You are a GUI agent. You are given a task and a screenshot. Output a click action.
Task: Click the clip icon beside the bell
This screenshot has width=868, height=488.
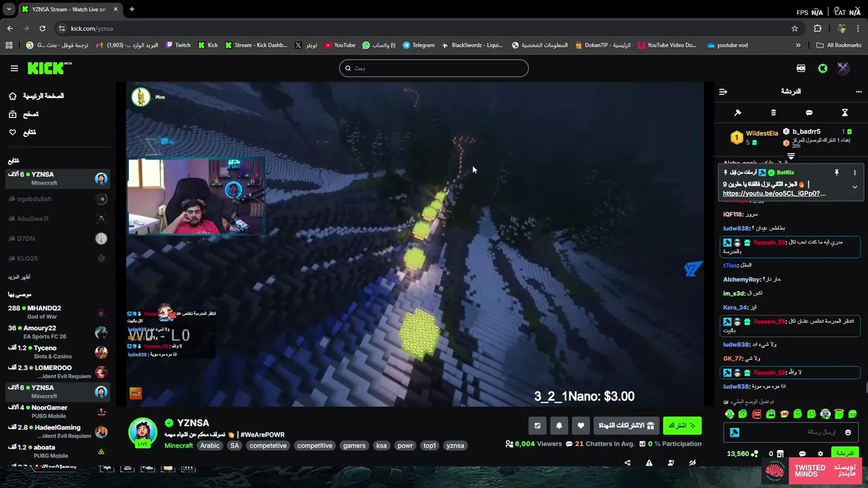[537, 426]
